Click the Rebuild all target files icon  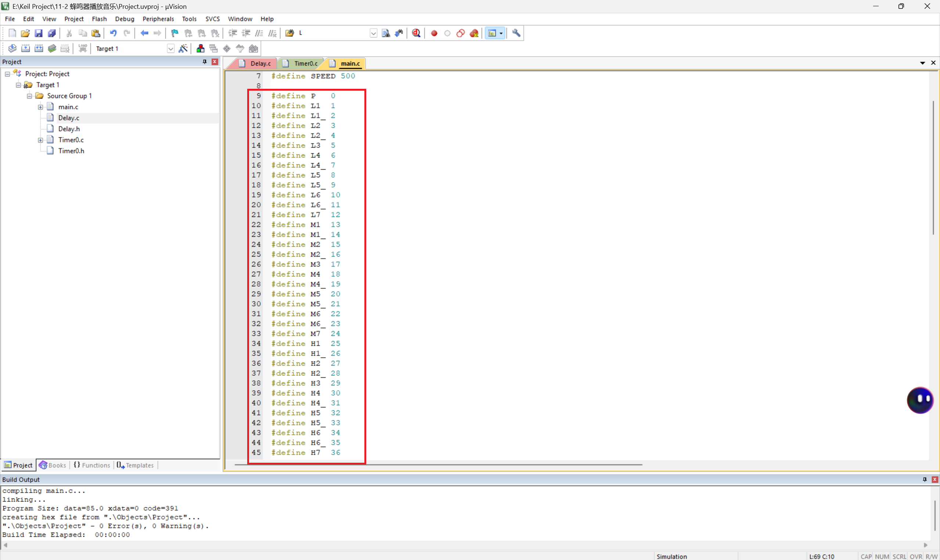39,48
